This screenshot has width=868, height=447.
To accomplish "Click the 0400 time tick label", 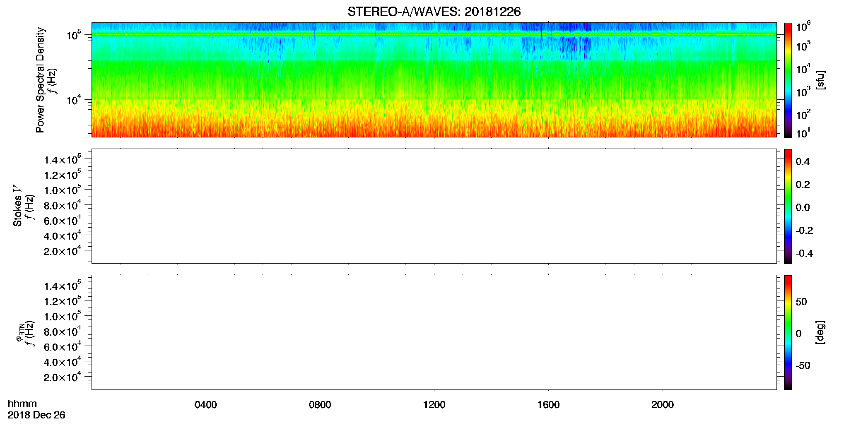I will pos(206,405).
